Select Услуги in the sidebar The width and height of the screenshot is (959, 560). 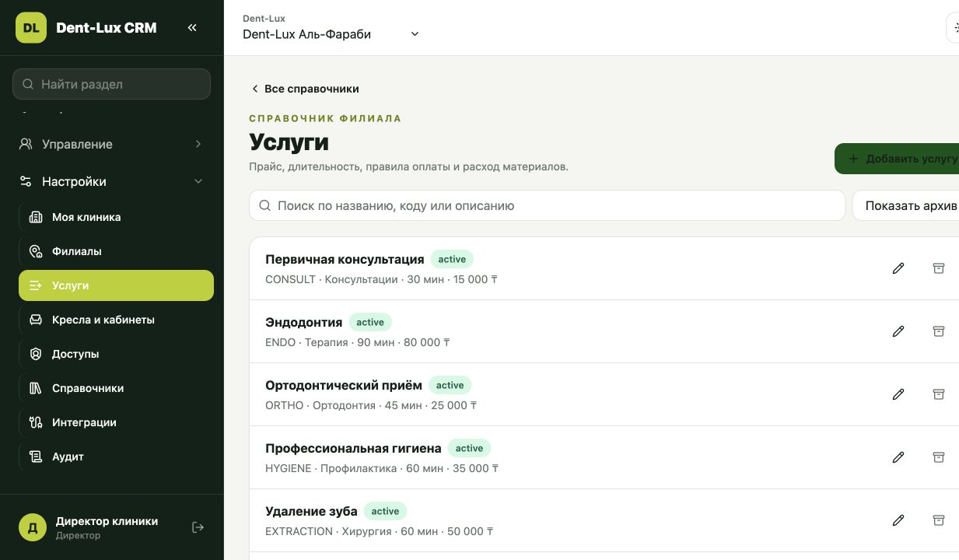tap(116, 285)
